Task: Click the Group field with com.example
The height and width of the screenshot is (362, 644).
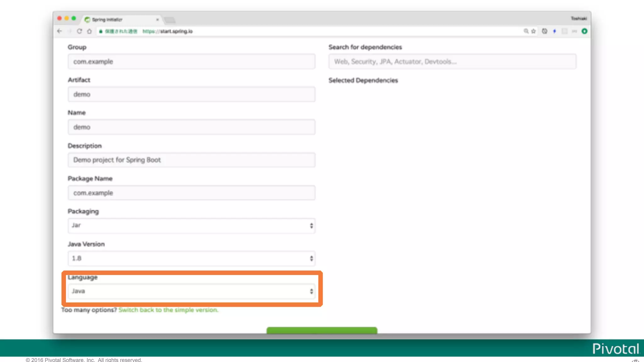Action: (x=191, y=62)
